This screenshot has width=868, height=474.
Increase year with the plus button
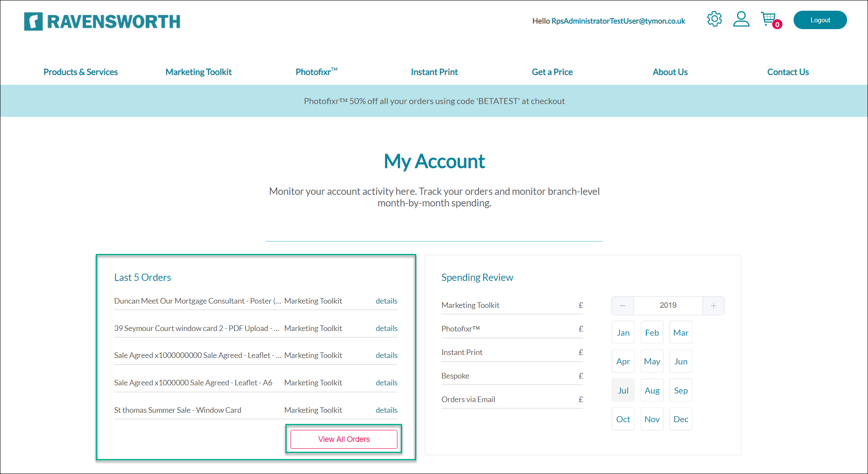713,305
